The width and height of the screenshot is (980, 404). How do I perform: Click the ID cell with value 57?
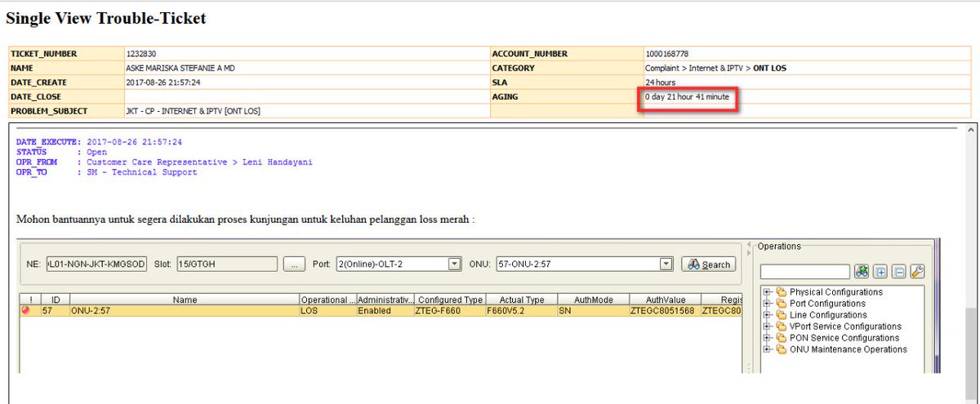[x=56, y=311]
